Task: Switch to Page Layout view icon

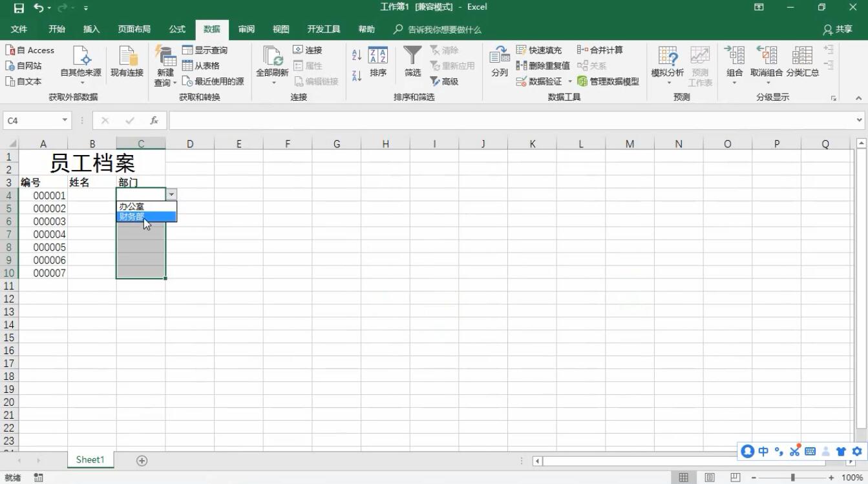Action: pyautogui.click(x=710, y=478)
